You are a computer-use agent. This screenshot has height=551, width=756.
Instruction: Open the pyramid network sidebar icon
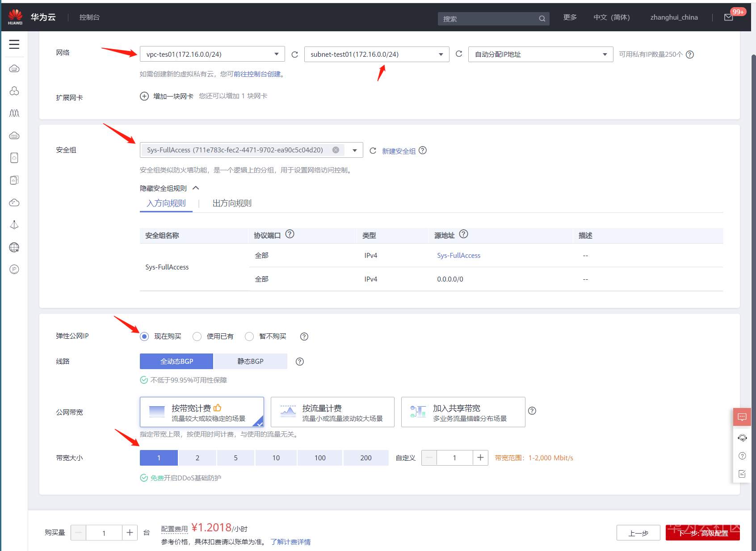pyautogui.click(x=14, y=225)
